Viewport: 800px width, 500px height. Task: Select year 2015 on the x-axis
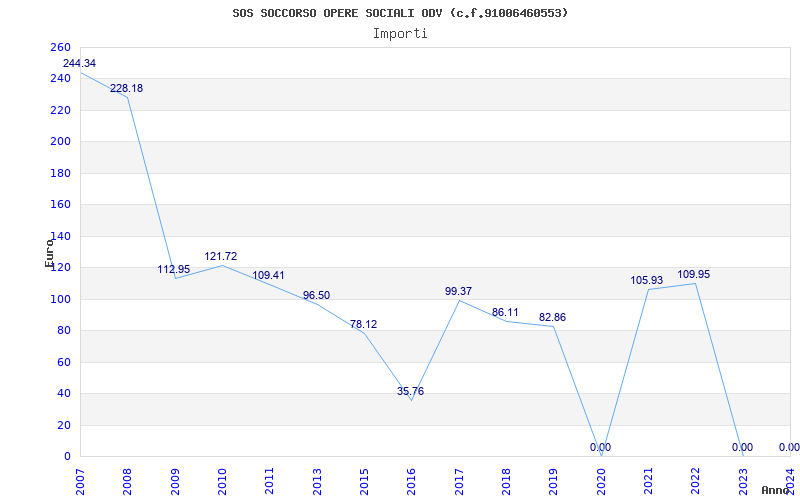click(364, 481)
